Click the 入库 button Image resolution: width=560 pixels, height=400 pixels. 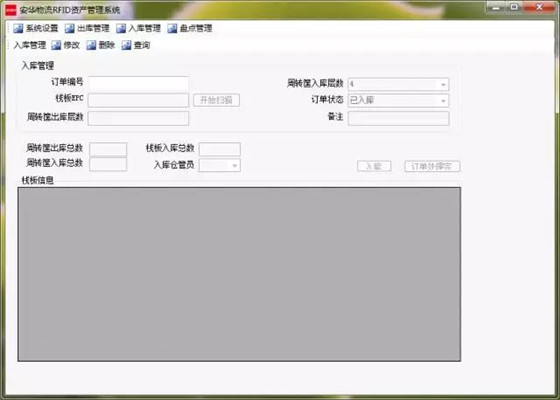coord(374,166)
